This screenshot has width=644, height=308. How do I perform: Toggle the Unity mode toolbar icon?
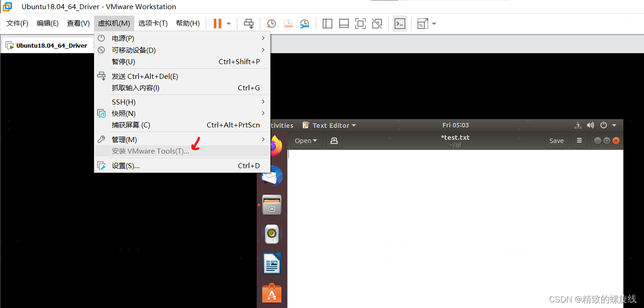point(377,23)
